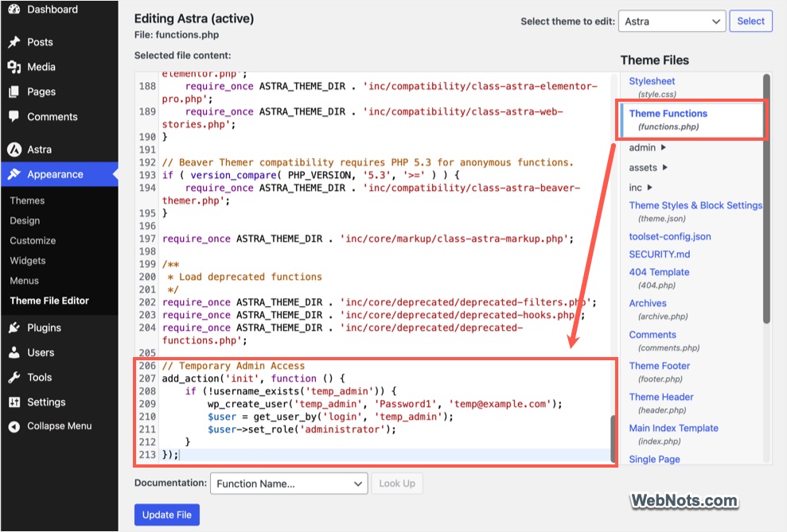
Task: Click the Users person icon
Action: click(x=14, y=352)
